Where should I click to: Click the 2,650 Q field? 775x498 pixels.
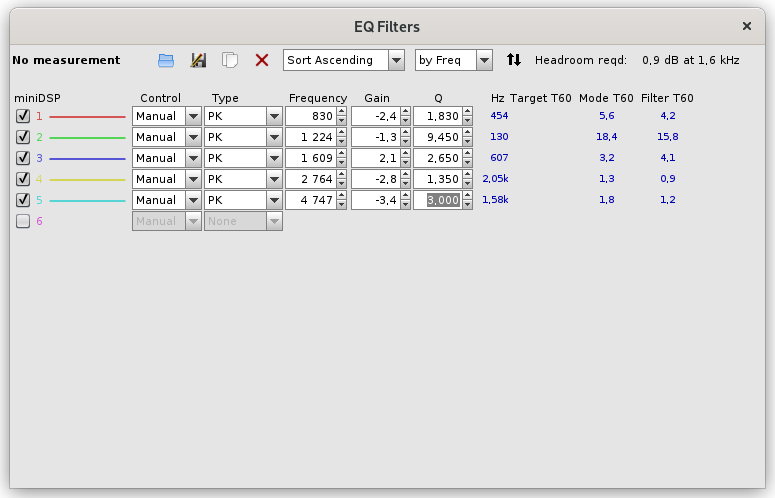point(438,158)
